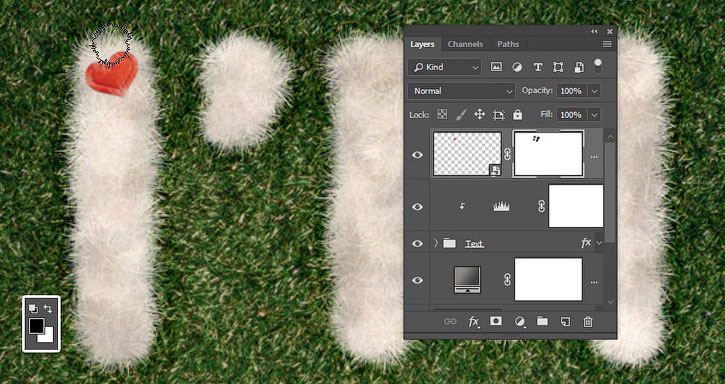
Task: Switch to the Paths tab
Action: [508, 44]
